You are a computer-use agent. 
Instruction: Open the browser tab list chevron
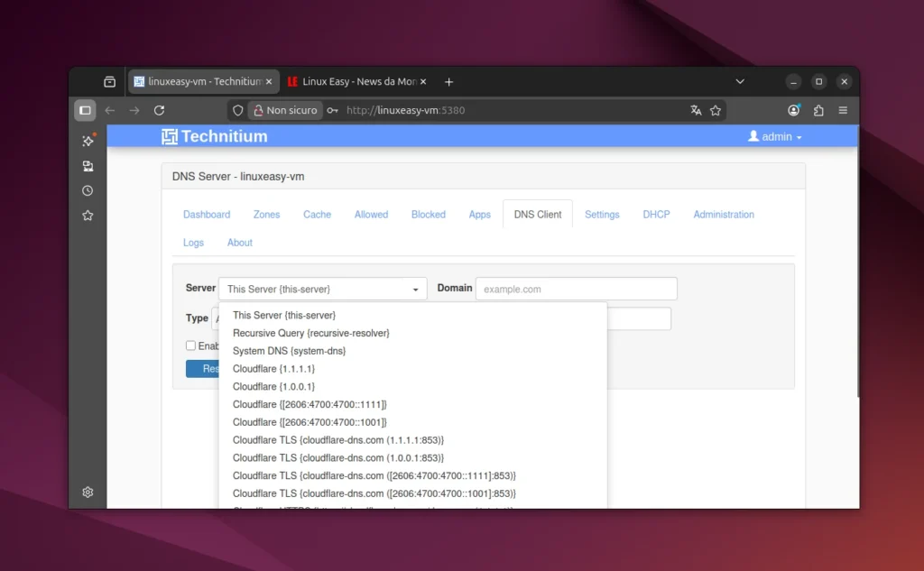click(740, 81)
